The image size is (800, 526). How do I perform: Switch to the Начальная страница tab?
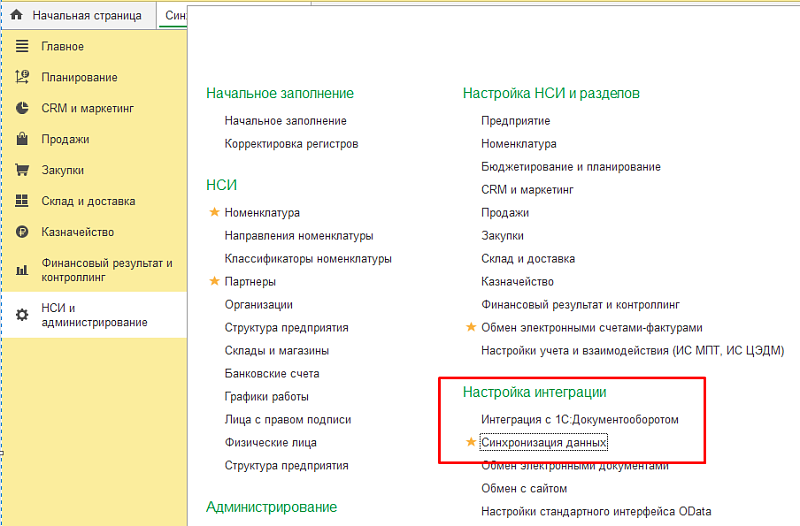click(x=86, y=17)
